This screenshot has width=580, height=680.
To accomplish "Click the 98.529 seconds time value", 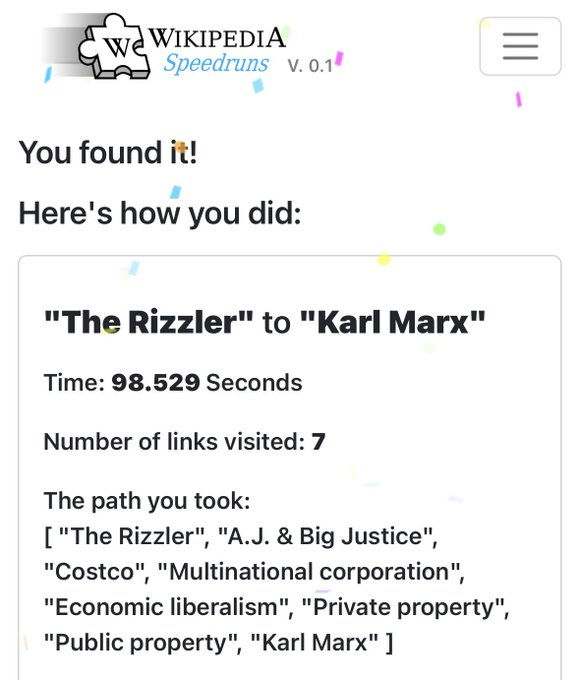I will [x=155, y=382].
